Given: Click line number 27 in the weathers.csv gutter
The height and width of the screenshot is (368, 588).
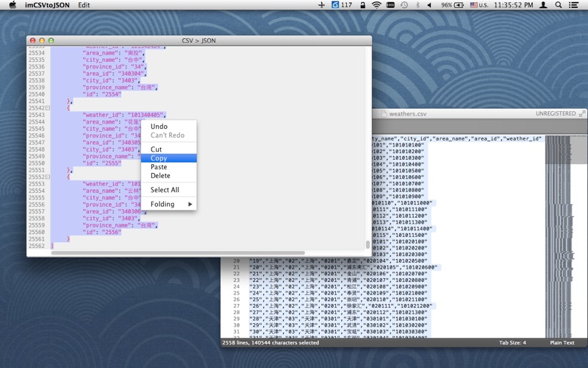Looking at the screenshot, I should pos(236,306).
